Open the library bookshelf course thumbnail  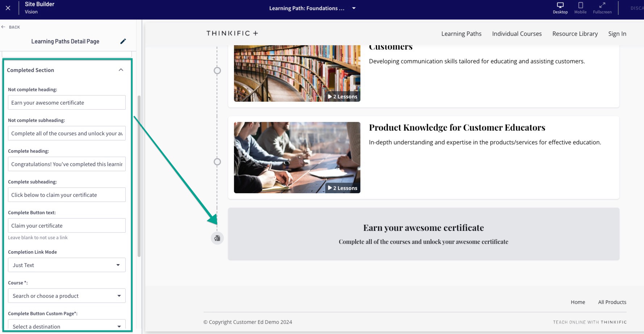point(297,73)
